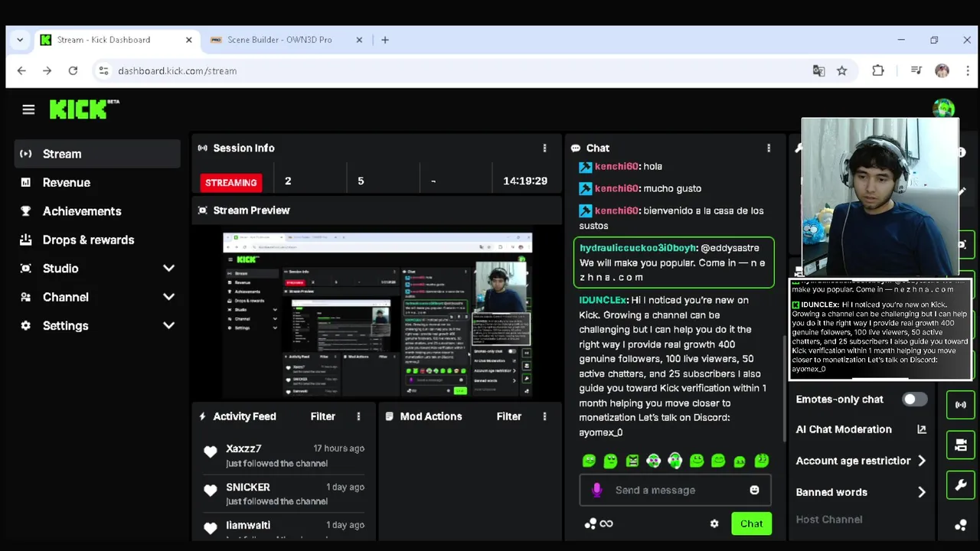
Task: Insert the last tilted green emote
Action: (x=761, y=461)
